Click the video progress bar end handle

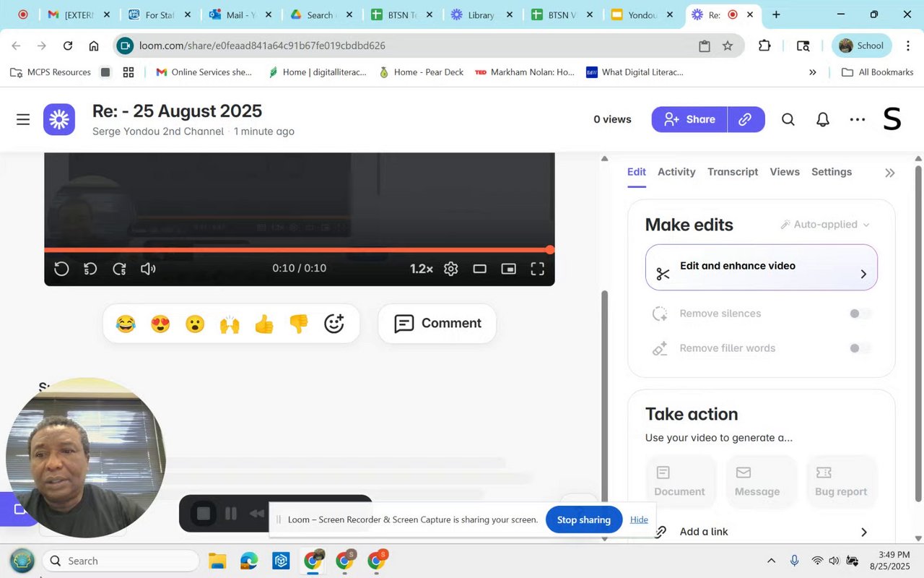point(550,249)
